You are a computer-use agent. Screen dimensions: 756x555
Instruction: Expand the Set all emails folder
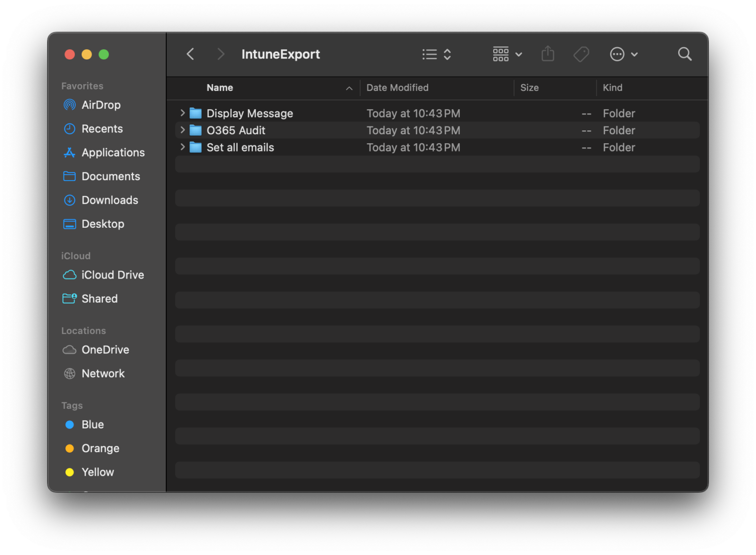tap(183, 147)
